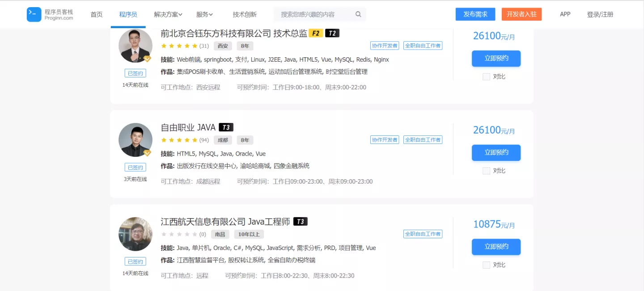Open 登录/注册 link
This screenshot has height=291, width=644.
(600, 14)
